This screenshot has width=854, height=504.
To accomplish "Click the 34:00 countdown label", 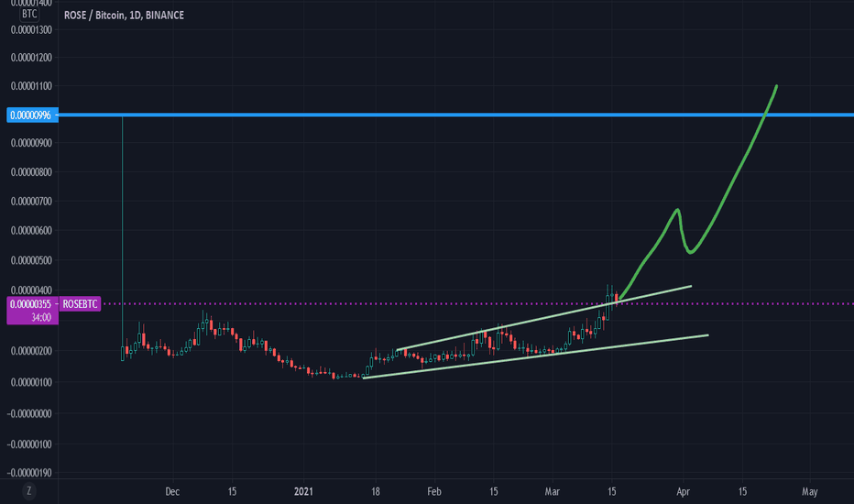I will coord(41,318).
